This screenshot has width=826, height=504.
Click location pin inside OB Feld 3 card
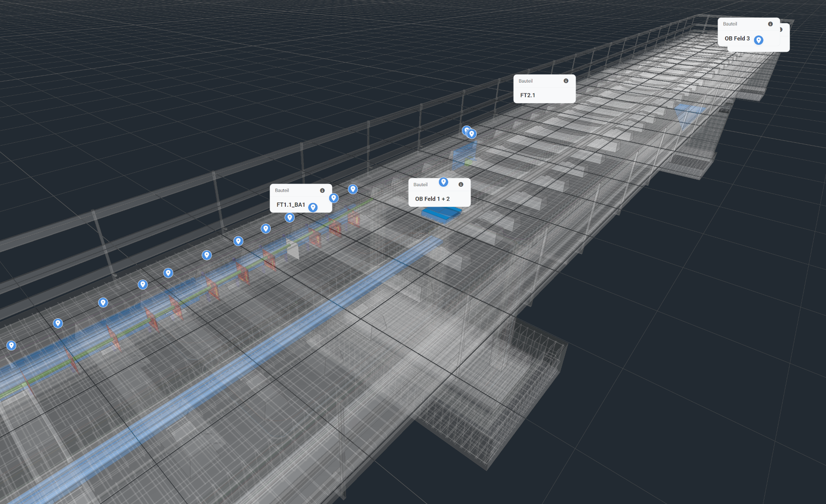coord(759,40)
